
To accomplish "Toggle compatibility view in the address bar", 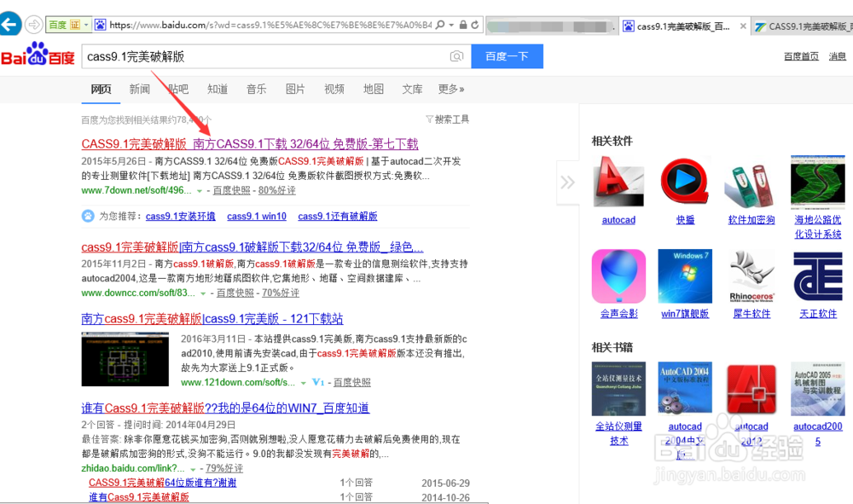I will coord(463,23).
